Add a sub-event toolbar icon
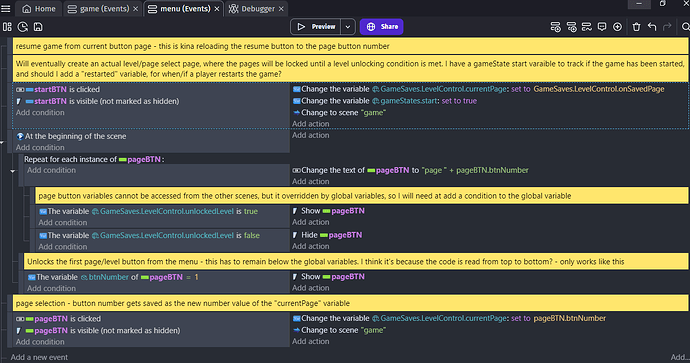Viewport: 690px width, 363px height. pyautogui.click(x=571, y=27)
